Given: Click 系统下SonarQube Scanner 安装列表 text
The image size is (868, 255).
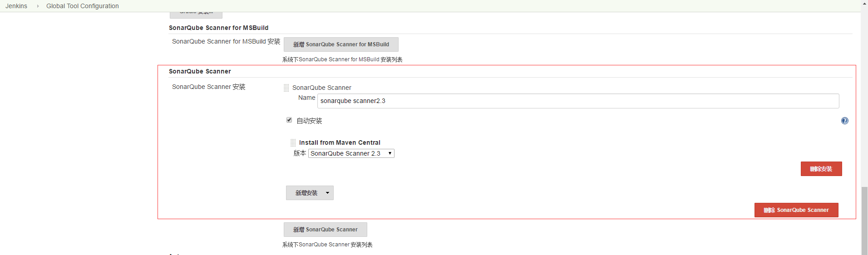Looking at the screenshot, I should pyautogui.click(x=327, y=245).
